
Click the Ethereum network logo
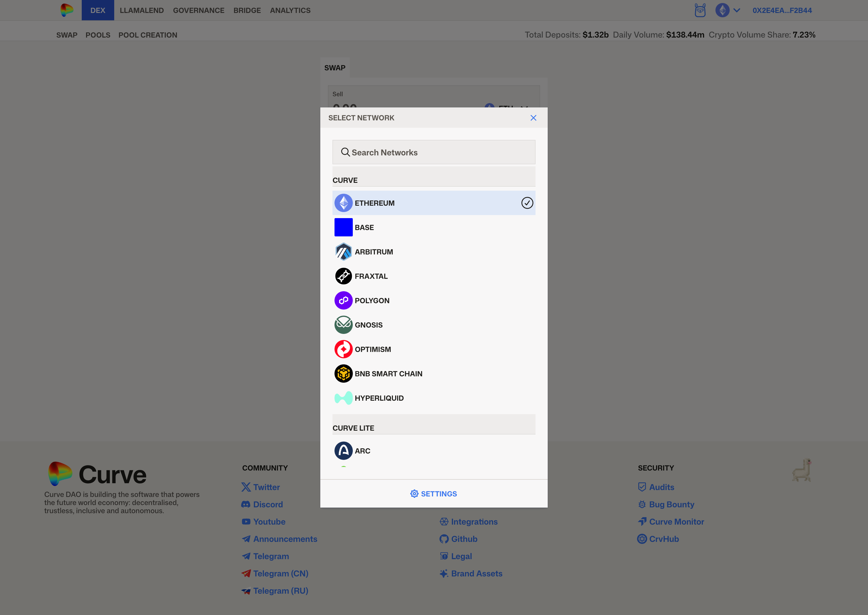point(343,203)
